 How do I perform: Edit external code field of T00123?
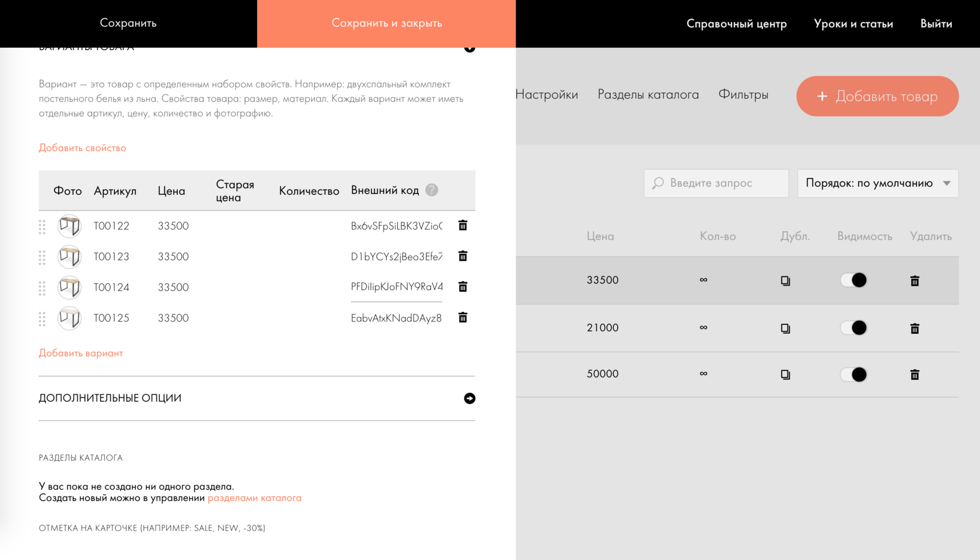[397, 257]
